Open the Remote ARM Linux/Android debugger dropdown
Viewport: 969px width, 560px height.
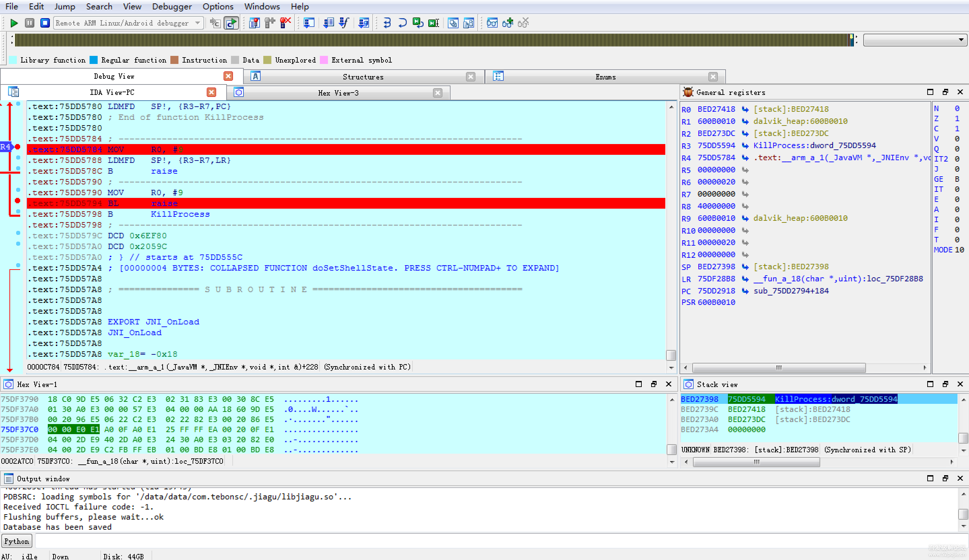(198, 23)
